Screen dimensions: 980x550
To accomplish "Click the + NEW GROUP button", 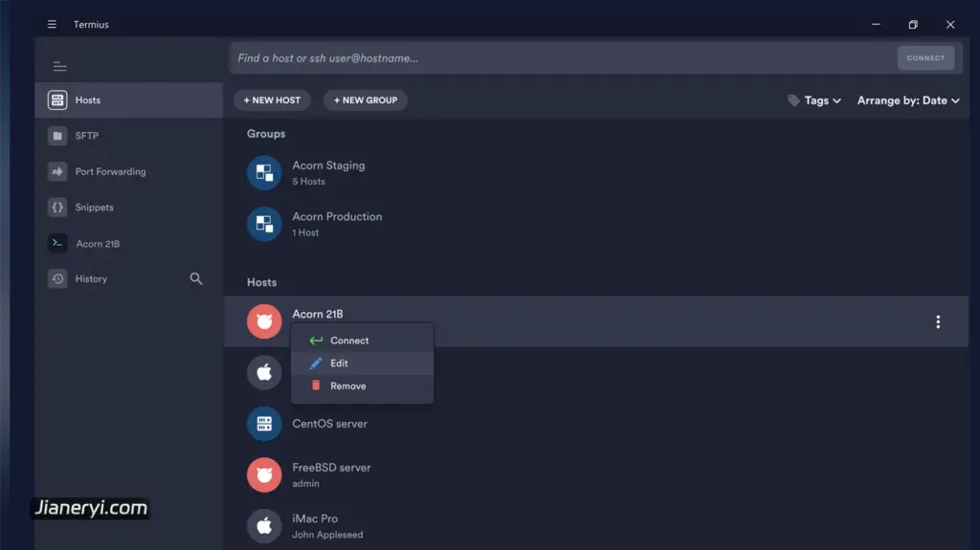I will tap(366, 100).
